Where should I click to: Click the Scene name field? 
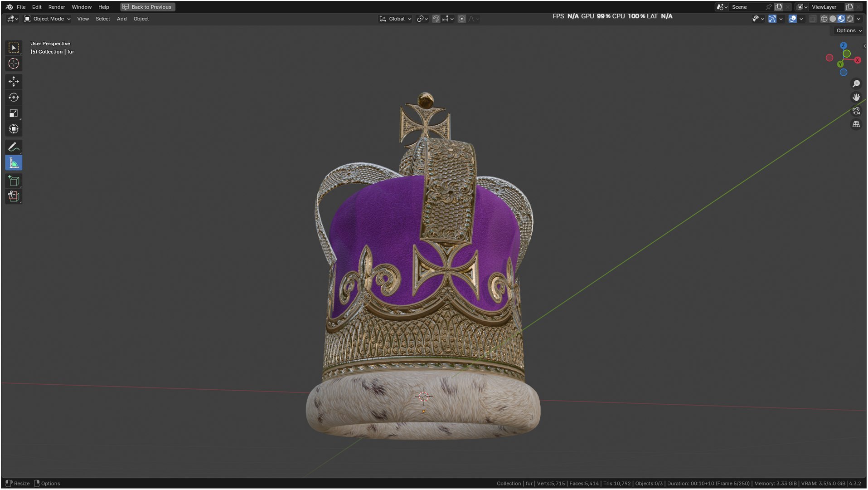(747, 7)
